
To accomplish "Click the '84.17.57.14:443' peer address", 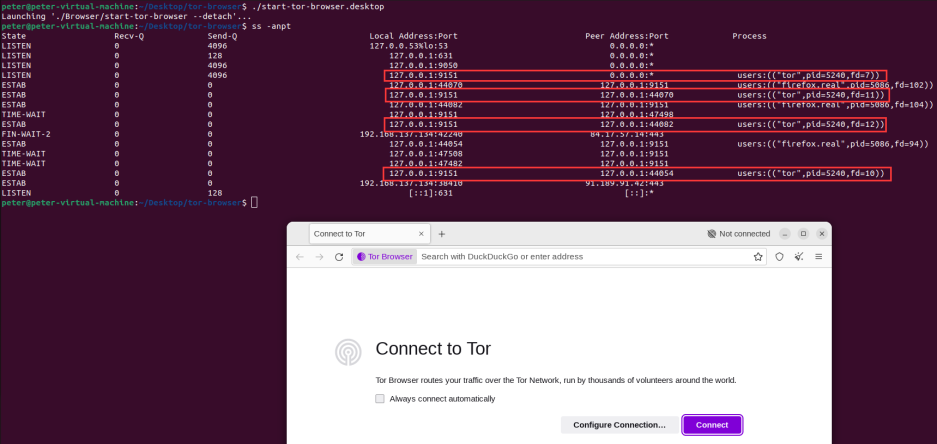I will pyautogui.click(x=627, y=134).
